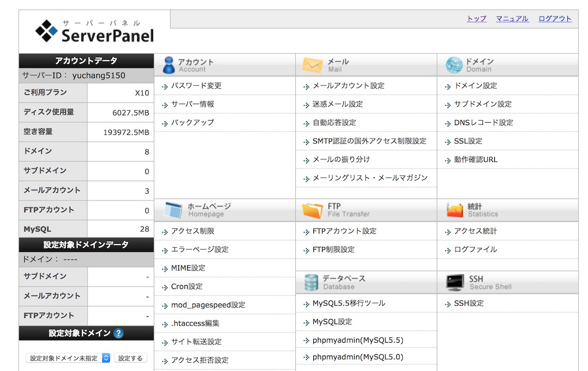Open アクセス制限
Viewport: 588px width, 371px height.
coord(192,231)
